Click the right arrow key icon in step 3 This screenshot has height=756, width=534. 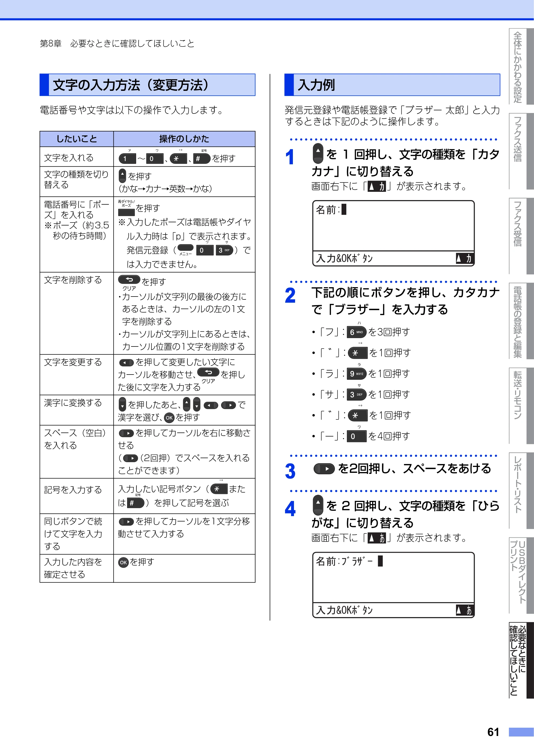click(x=324, y=469)
